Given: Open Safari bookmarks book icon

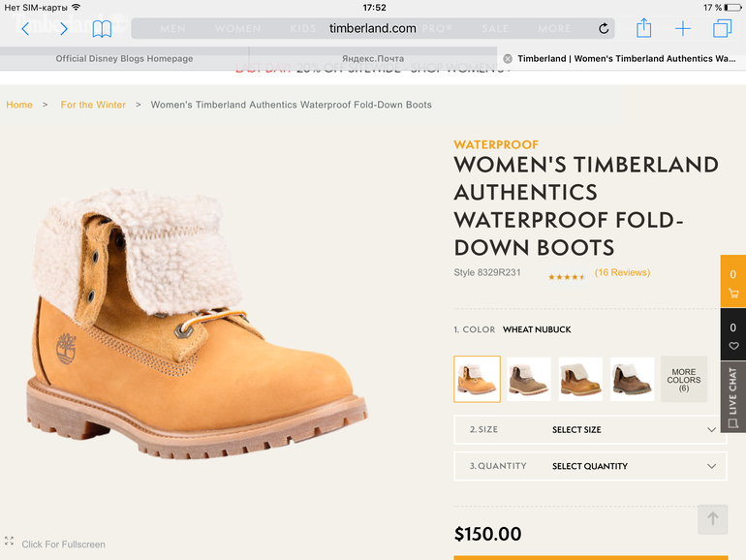Looking at the screenshot, I should coord(102,29).
